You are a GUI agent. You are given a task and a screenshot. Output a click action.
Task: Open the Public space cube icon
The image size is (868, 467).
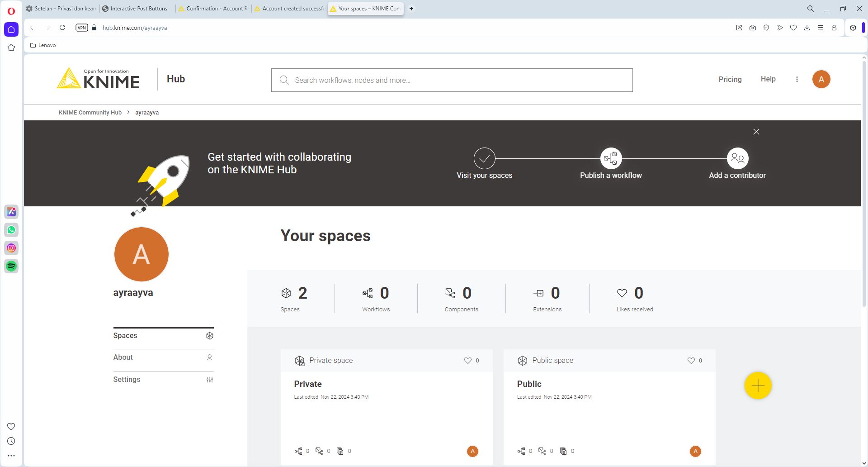pos(523,361)
